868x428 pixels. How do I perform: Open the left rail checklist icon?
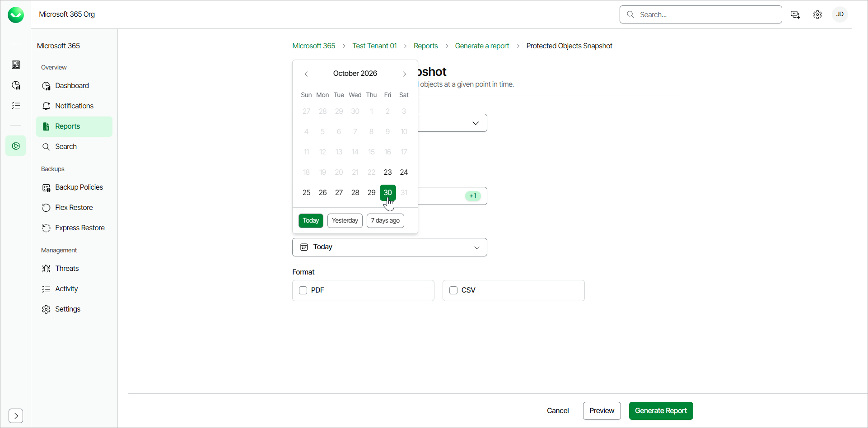point(16,106)
